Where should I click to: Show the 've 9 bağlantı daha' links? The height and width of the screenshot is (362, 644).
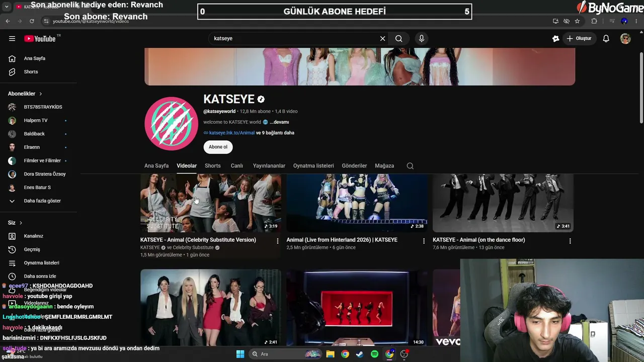coord(275,133)
